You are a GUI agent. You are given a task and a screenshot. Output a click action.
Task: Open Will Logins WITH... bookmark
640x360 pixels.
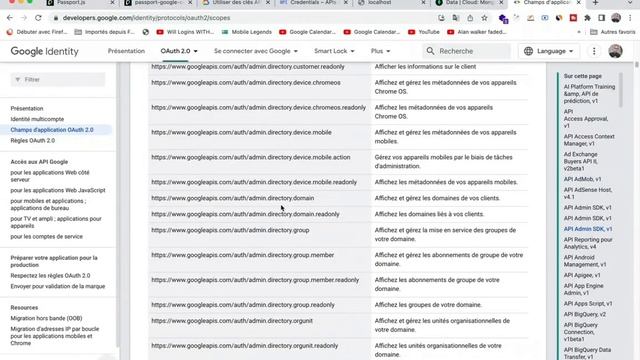click(185, 32)
